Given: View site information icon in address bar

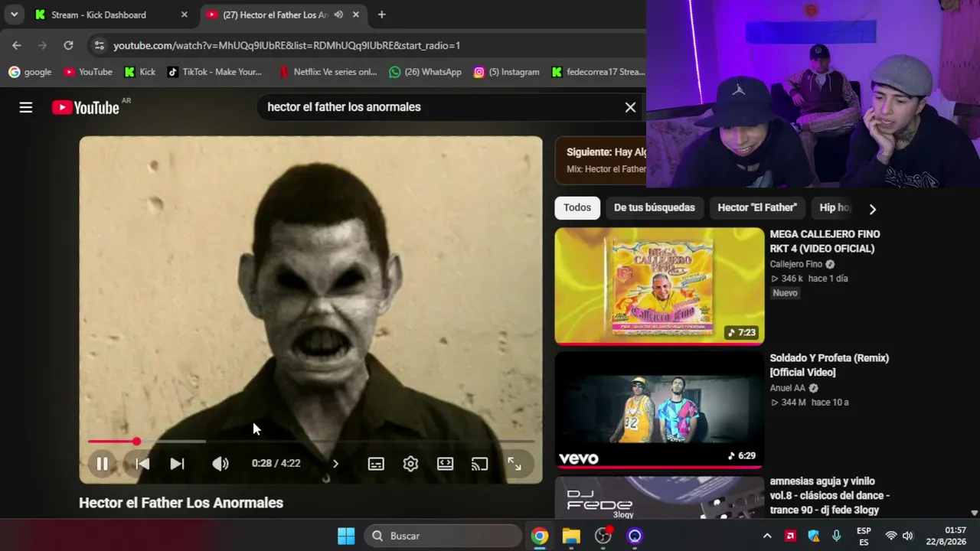Looking at the screenshot, I should point(99,45).
